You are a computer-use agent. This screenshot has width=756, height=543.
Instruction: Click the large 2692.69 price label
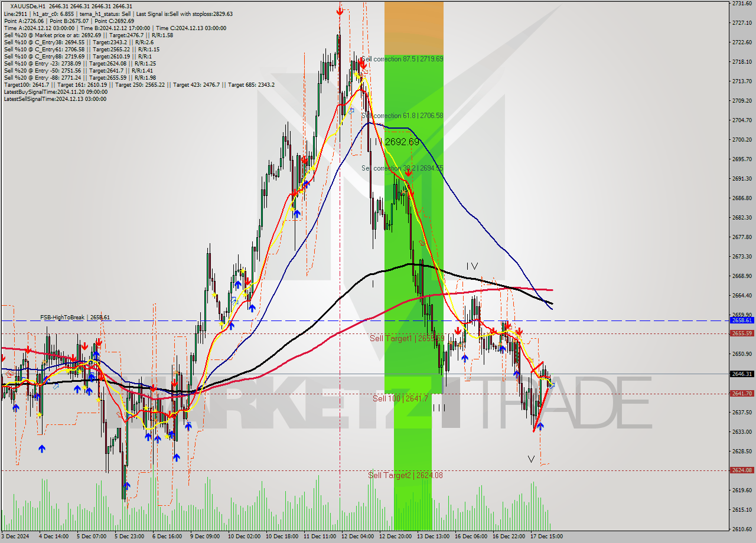point(402,142)
